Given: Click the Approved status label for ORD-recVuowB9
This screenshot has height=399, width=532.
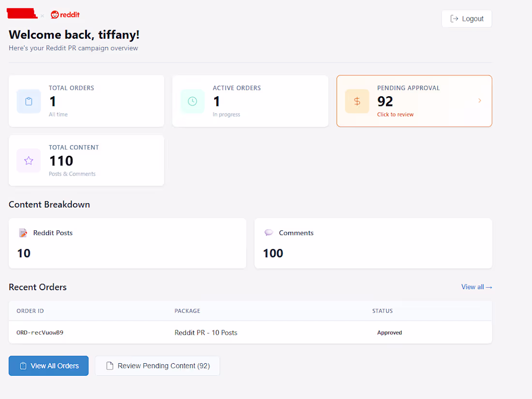Looking at the screenshot, I should (389, 333).
